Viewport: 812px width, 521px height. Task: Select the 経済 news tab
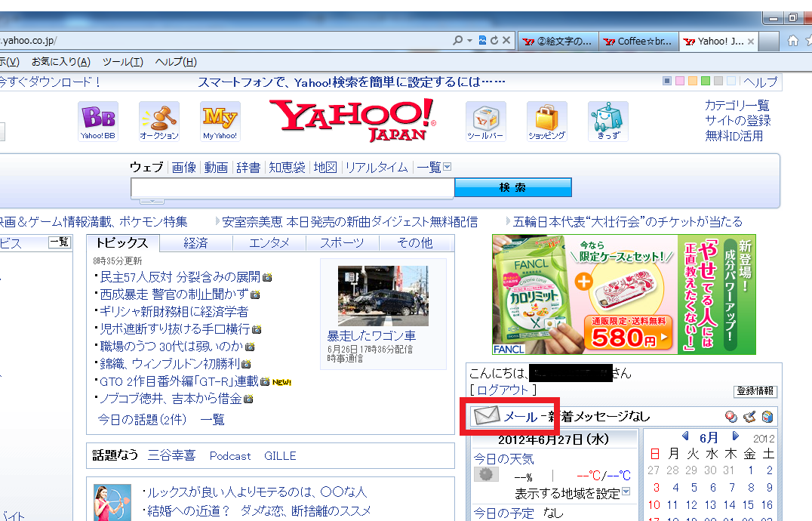click(195, 243)
